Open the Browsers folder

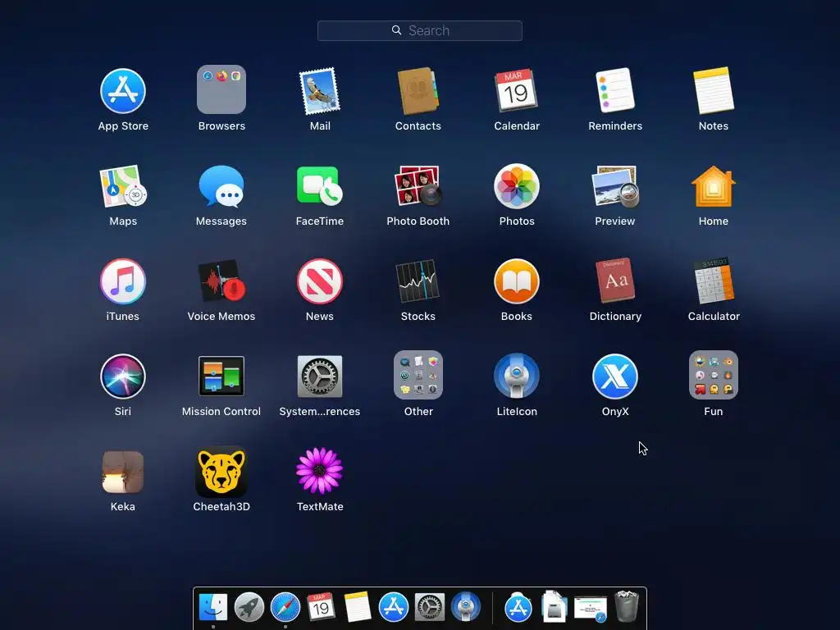pos(221,89)
